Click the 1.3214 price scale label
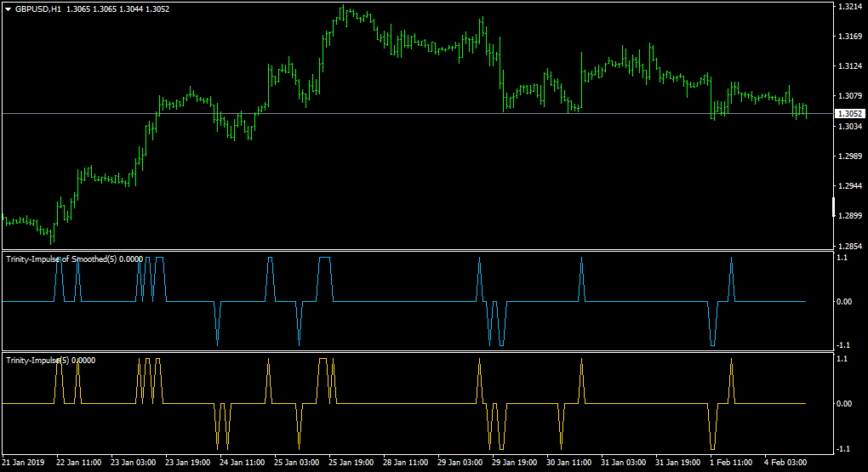 pyautogui.click(x=850, y=7)
